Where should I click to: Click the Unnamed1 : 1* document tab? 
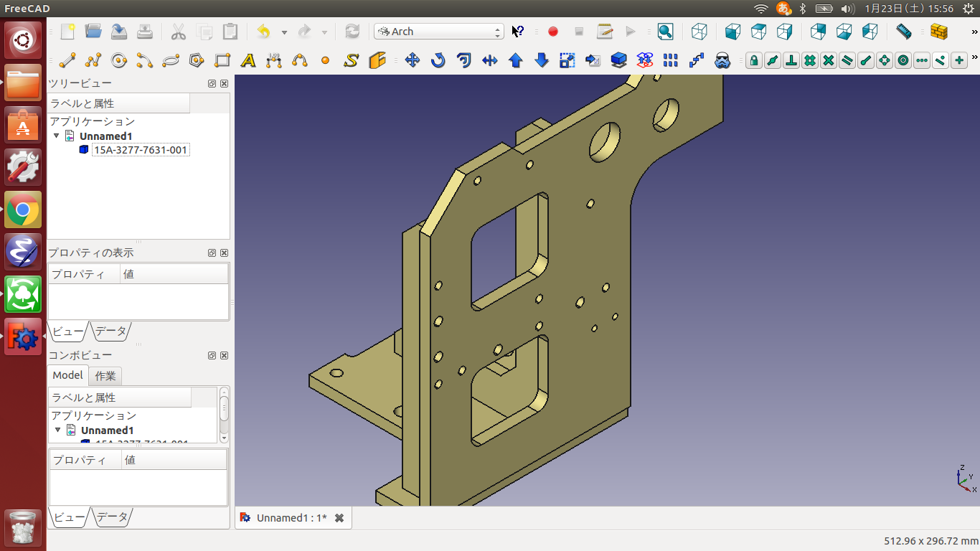(x=291, y=518)
